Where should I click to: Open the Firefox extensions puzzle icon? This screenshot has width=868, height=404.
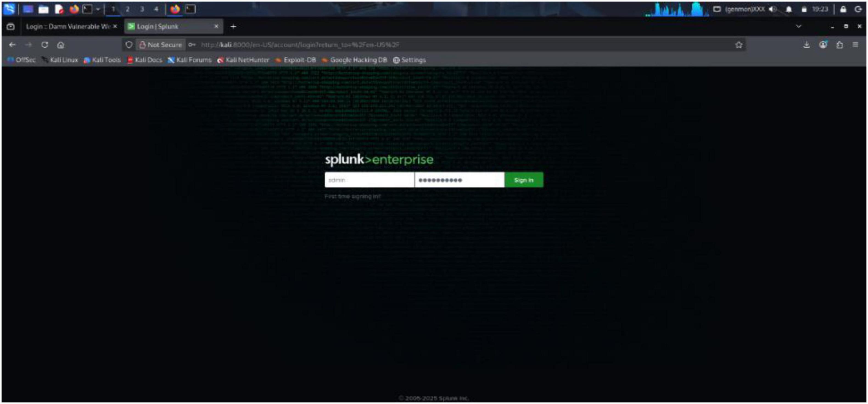tap(839, 45)
